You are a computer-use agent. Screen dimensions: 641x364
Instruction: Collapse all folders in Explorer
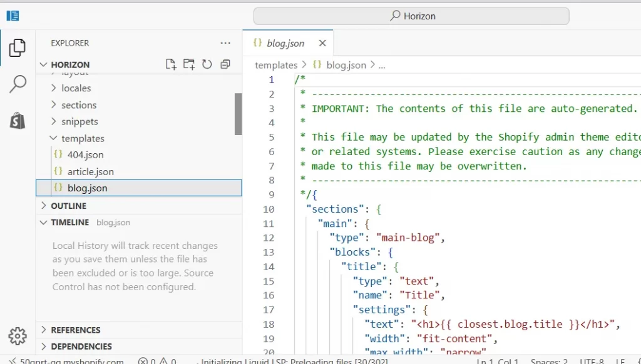pyautogui.click(x=225, y=64)
